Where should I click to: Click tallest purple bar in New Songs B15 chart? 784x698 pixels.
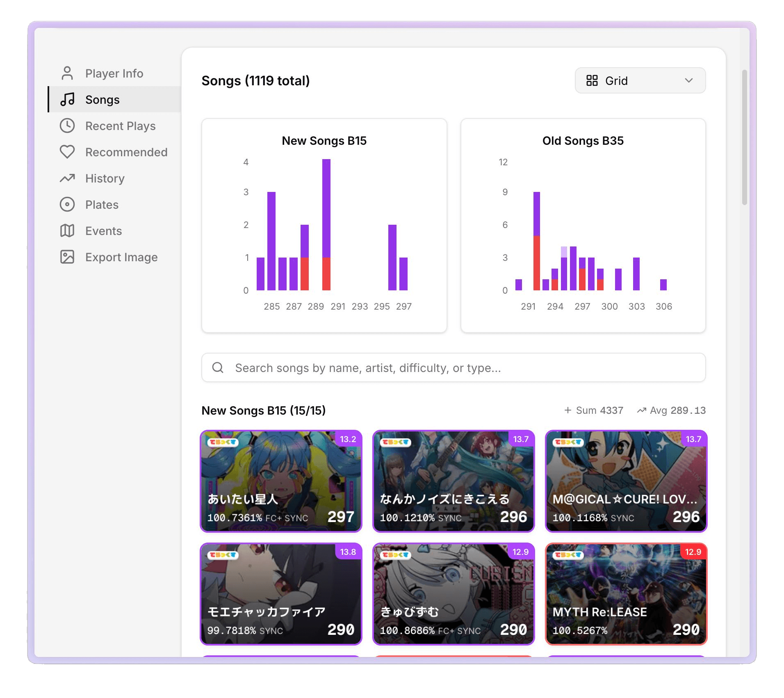pyautogui.click(x=326, y=208)
